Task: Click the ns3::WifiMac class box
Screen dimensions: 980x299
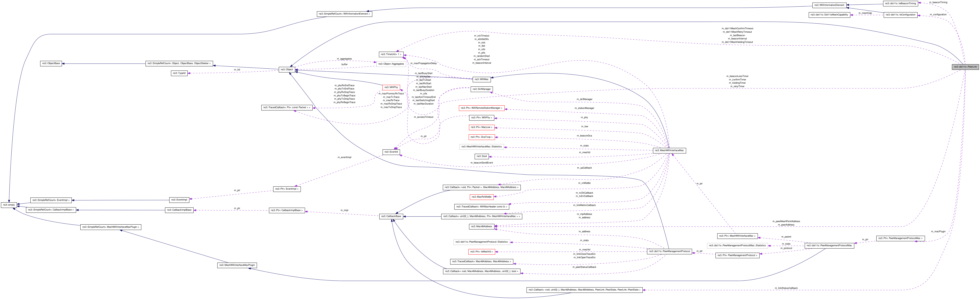Action: [481, 79]
